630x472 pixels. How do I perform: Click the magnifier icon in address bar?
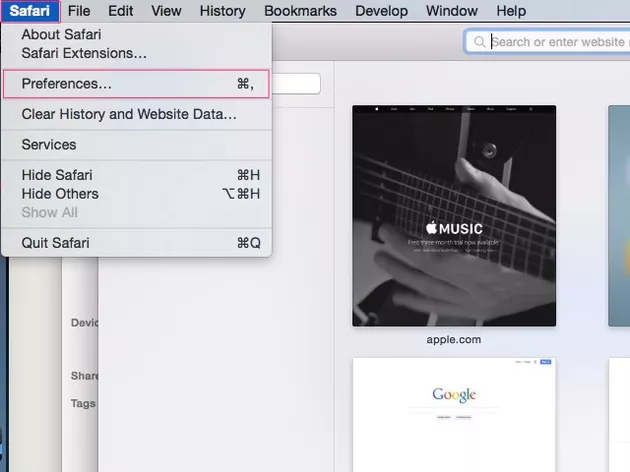479,42
